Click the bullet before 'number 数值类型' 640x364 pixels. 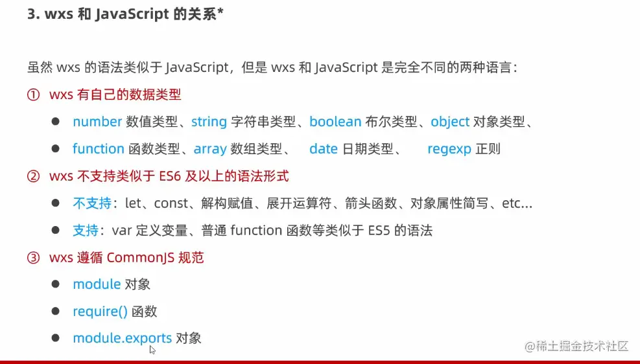56,122
